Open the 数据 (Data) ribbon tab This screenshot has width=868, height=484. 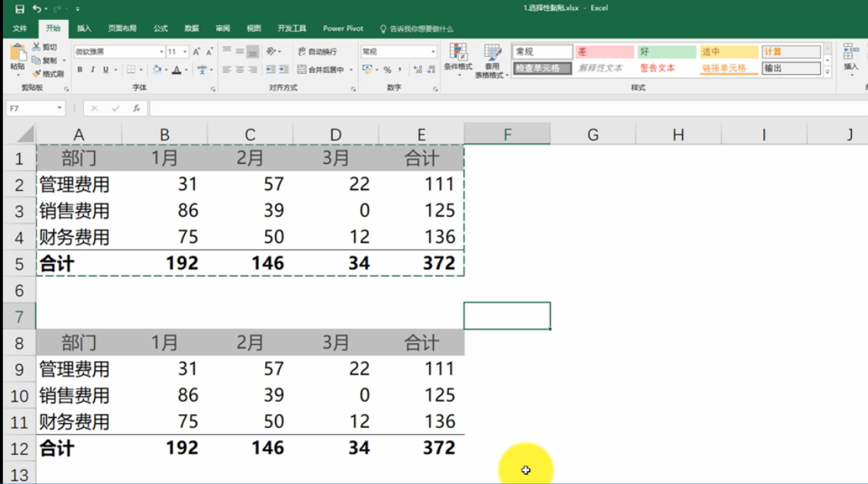click(192, 28)
